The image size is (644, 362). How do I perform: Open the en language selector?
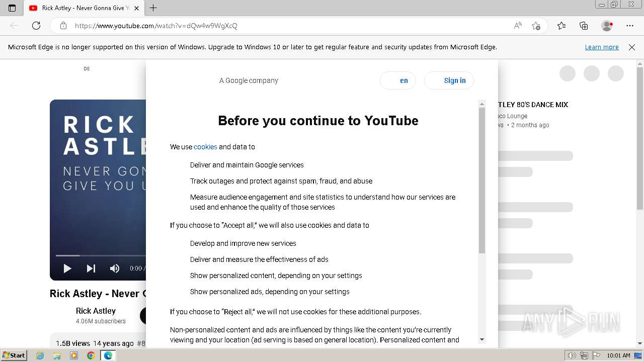coord(398,80)
